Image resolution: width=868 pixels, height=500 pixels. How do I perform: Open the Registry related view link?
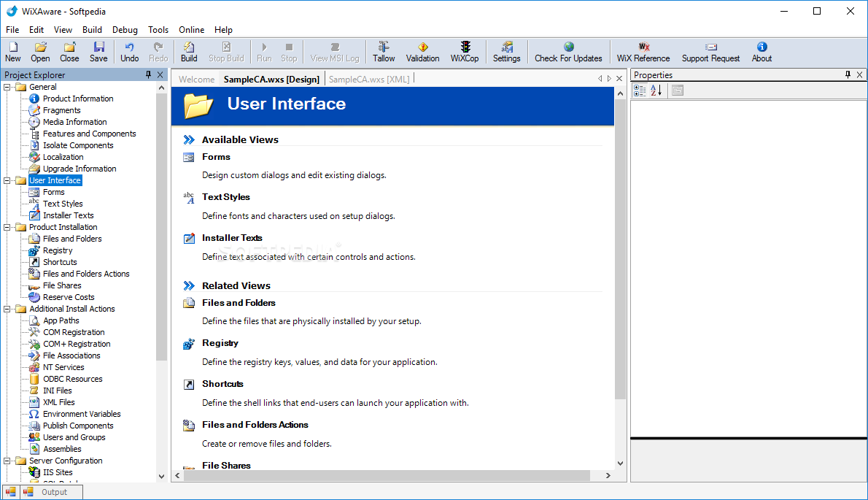tap(220, 343)
